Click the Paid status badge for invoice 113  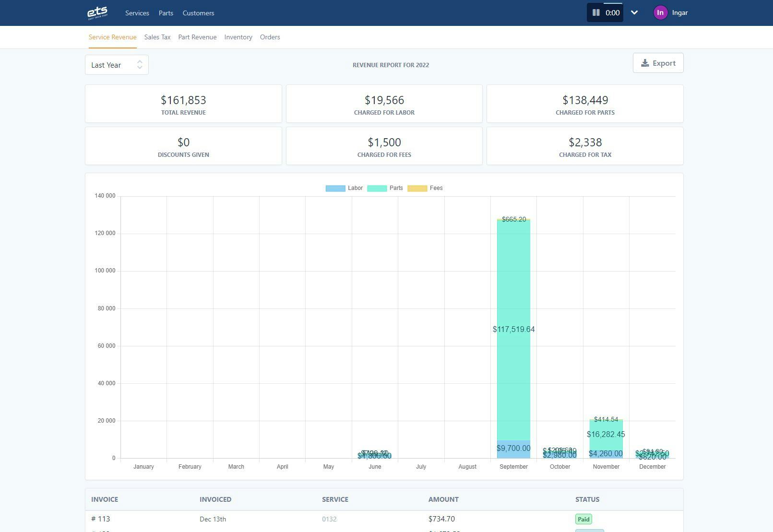tap(583, 519)
